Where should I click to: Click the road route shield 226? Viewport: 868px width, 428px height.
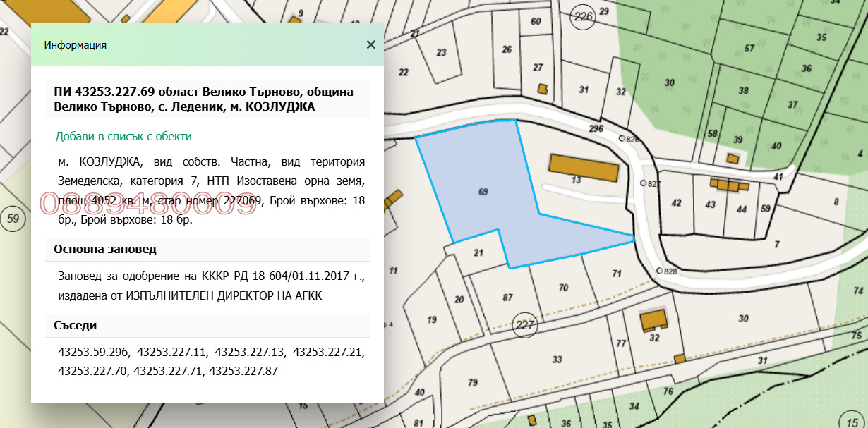coord(583,15)
